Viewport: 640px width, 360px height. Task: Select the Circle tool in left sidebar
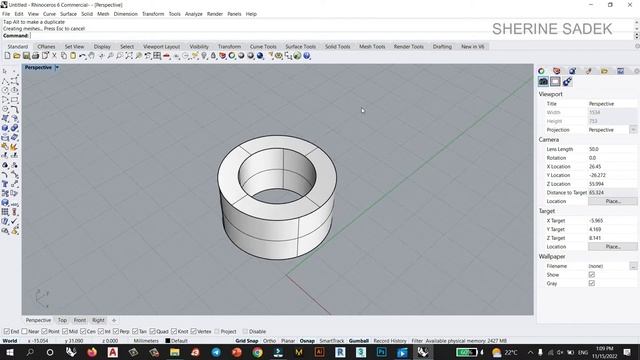[x=5, y=91]
